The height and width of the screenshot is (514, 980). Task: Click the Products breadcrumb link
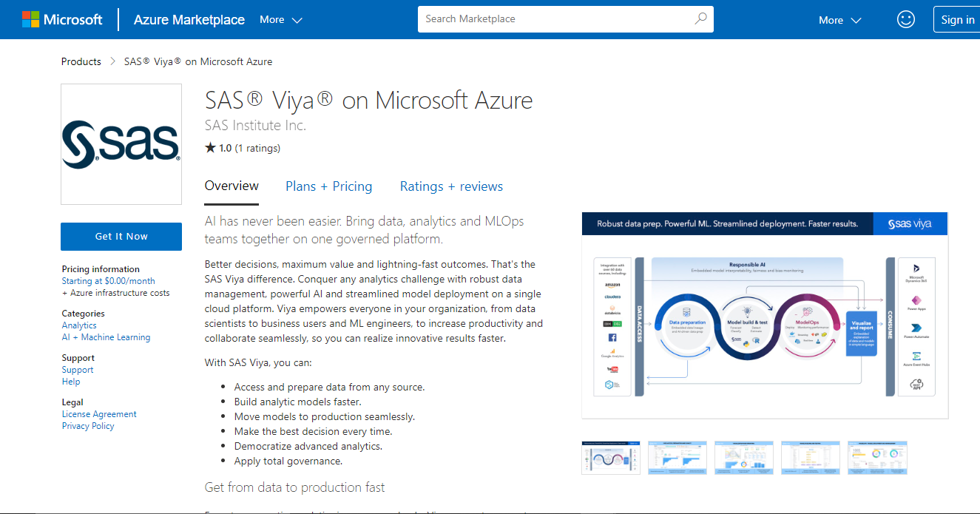tap(81, 61)
